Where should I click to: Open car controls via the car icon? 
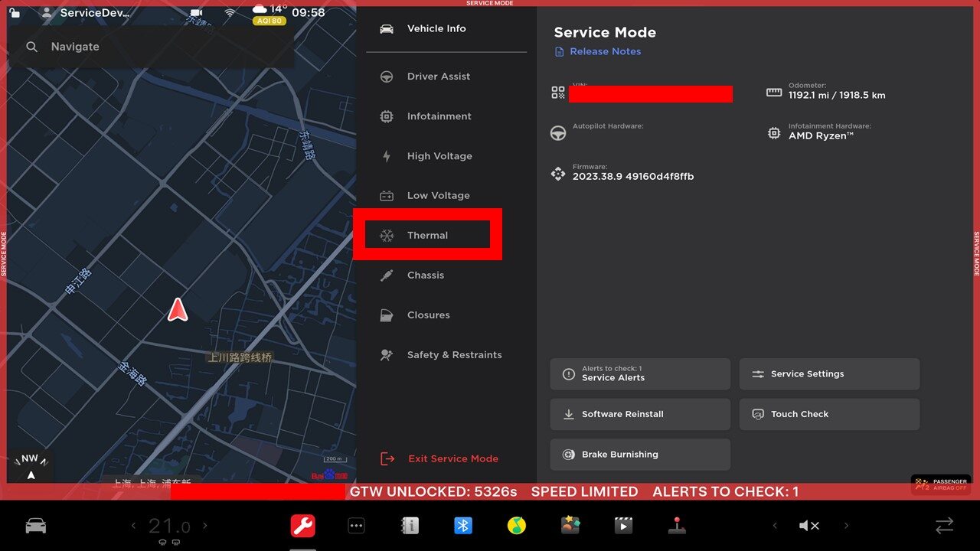point(36,526)
